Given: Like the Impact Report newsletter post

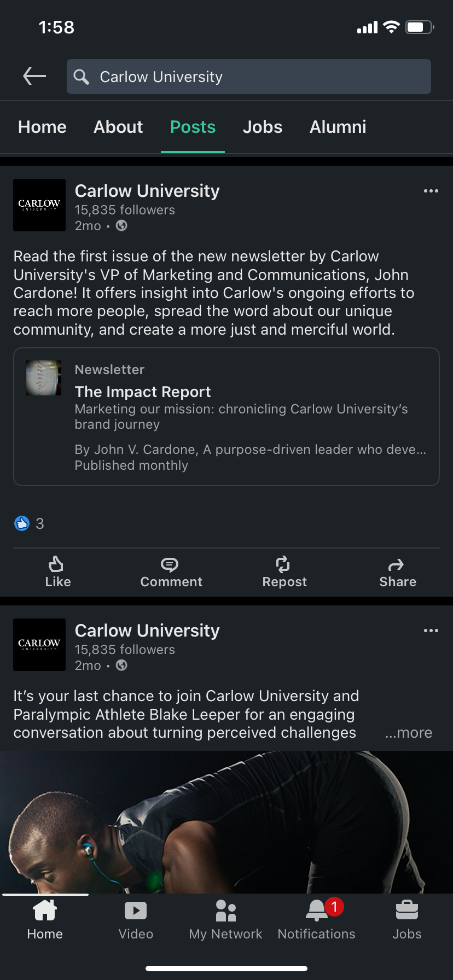Looking at the screenshot, I should pyautogui.click(x=57, y=571).
